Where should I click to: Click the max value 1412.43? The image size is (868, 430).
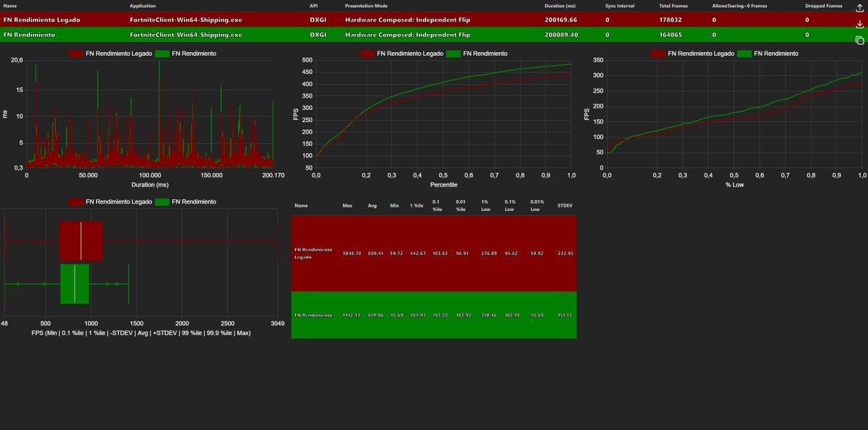(x=352, y=315)
